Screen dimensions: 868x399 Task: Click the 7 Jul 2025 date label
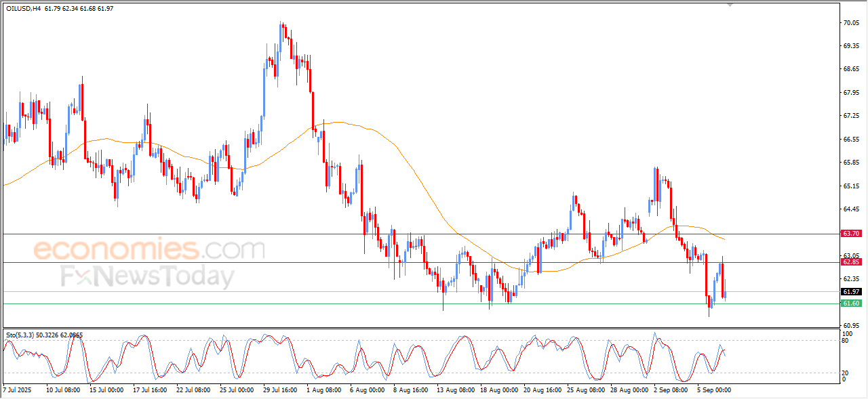coord(18,390)
